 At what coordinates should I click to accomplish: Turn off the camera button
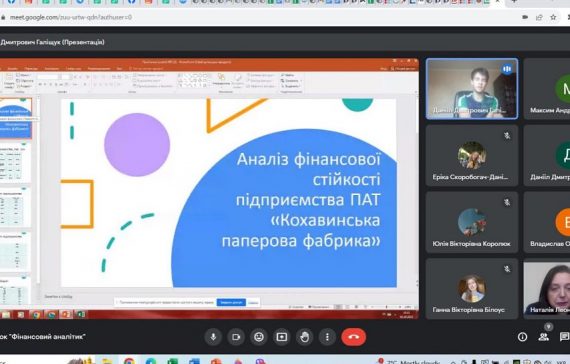click(x=236, y=337)
